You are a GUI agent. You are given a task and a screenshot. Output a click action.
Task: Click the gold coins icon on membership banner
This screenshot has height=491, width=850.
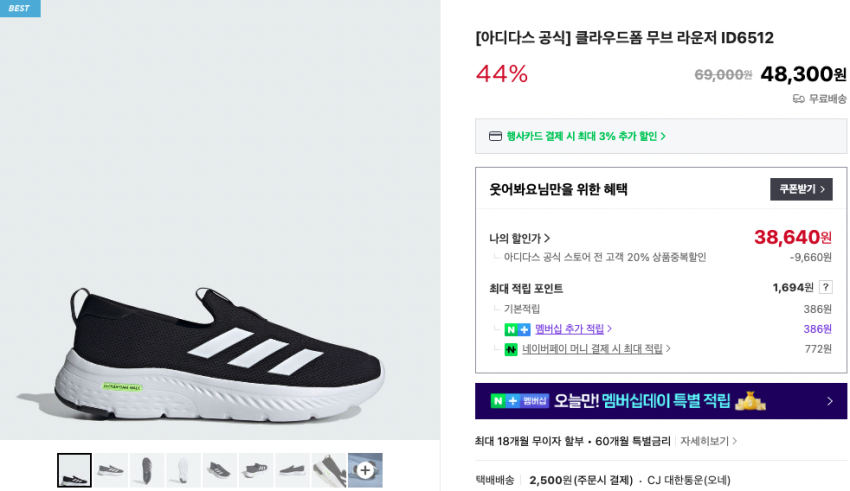(750, 400)
